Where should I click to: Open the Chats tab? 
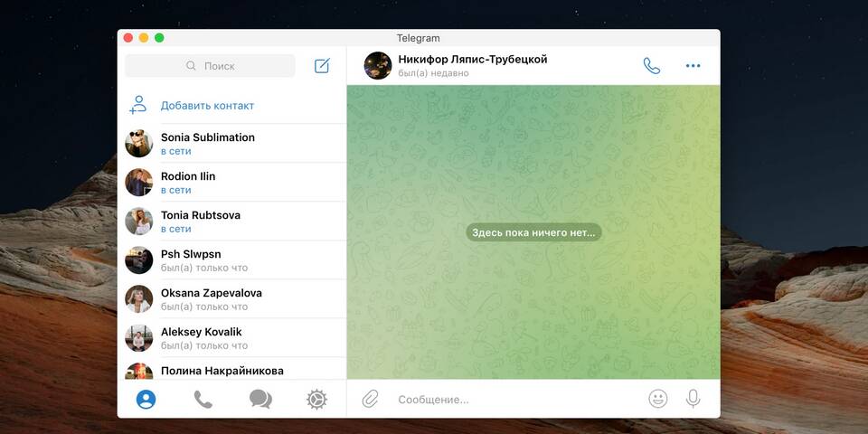tap(260, 399)
